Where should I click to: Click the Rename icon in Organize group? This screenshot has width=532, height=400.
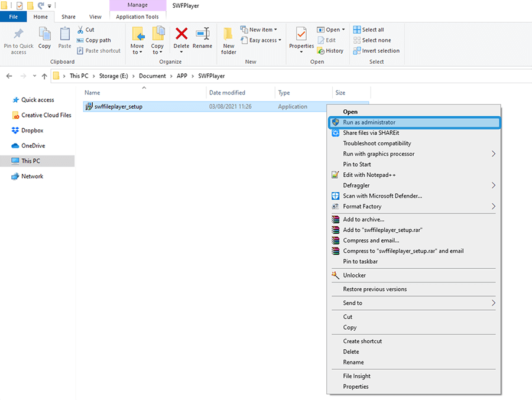[x=203, y=34]
